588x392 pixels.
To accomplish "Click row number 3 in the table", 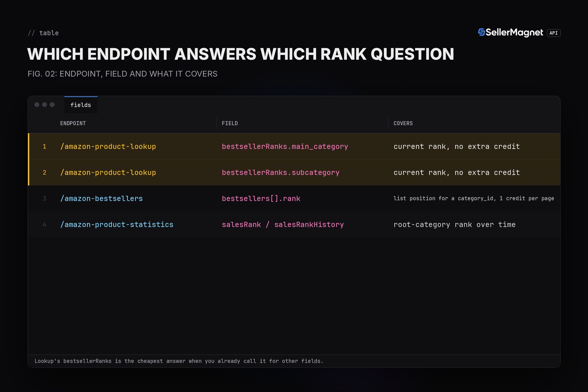I will point(44,199).
